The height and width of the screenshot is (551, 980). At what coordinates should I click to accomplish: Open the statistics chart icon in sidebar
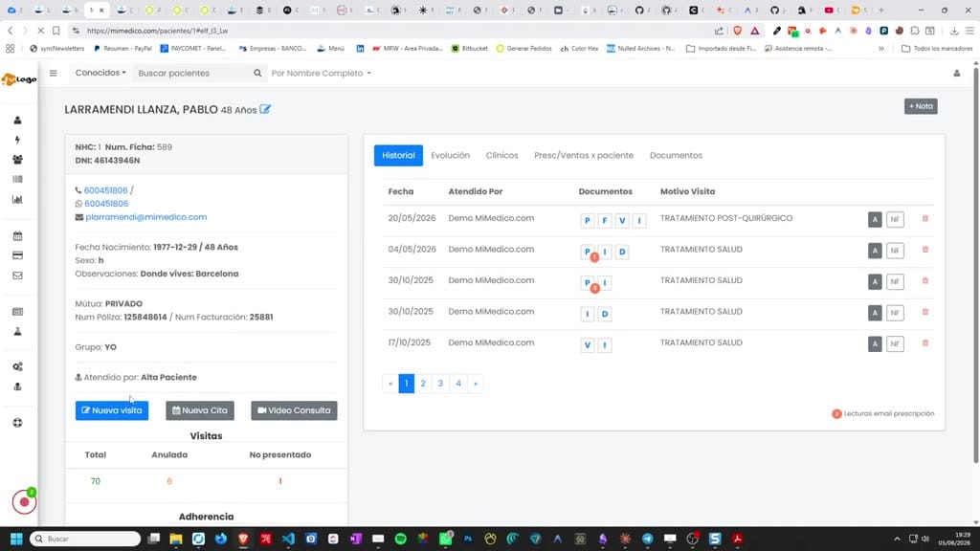[x=17, y=200]
